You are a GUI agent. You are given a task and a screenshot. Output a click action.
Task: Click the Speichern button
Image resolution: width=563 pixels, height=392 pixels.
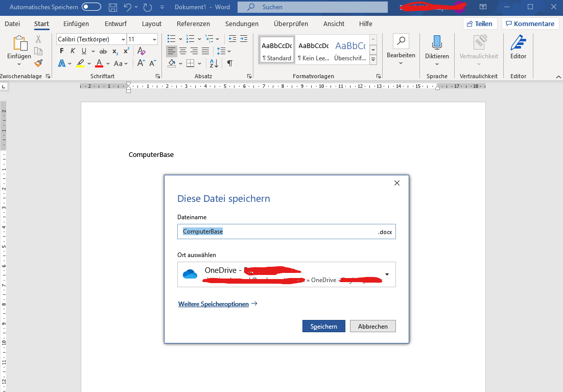click(x=323, y=326)
